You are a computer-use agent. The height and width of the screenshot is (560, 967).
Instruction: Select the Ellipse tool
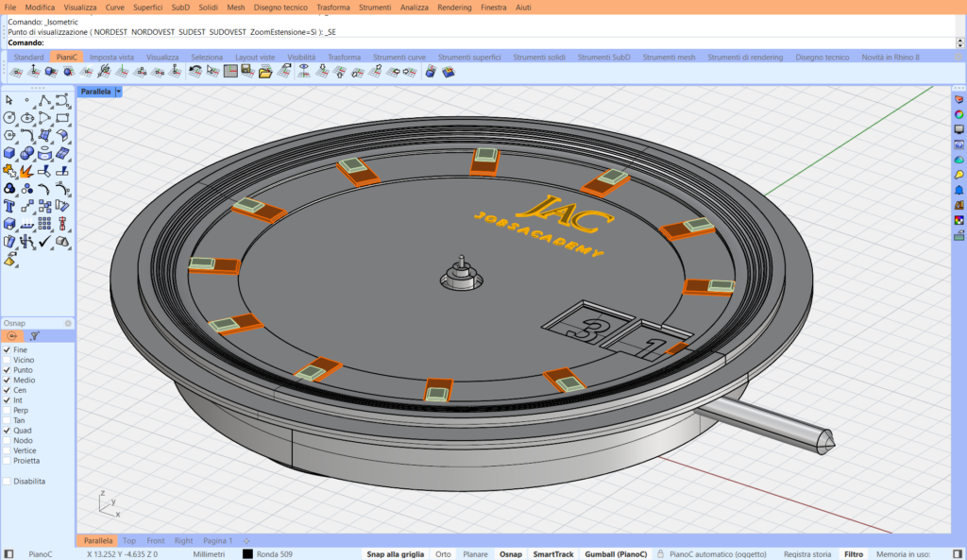pyautogui.click(x=27, y=118)
